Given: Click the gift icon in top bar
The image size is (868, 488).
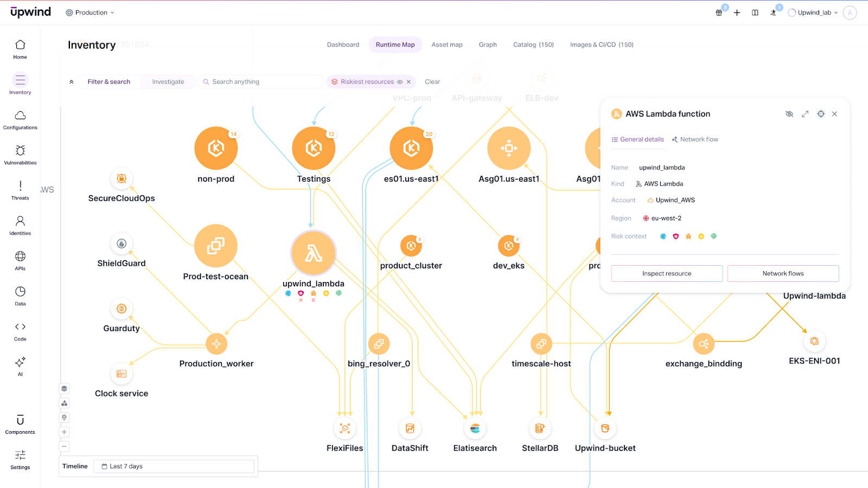Looking at the screenshot, I should click(x=719, y=12).
